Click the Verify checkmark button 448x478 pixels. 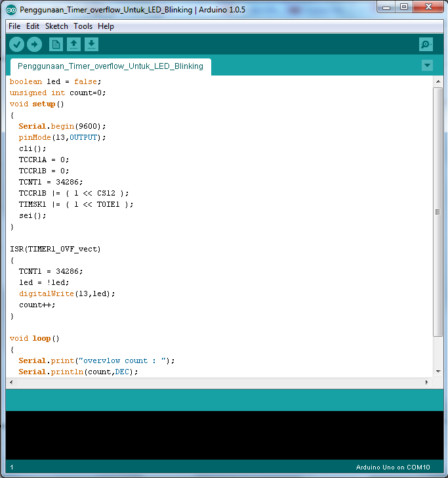pyautogui.click(x=16, y=45)
